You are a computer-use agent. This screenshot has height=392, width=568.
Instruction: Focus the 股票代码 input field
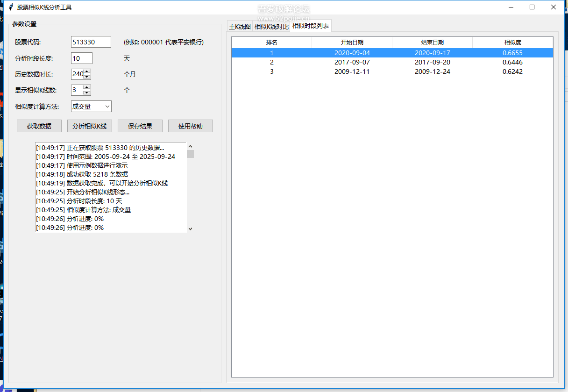(91, 42)
